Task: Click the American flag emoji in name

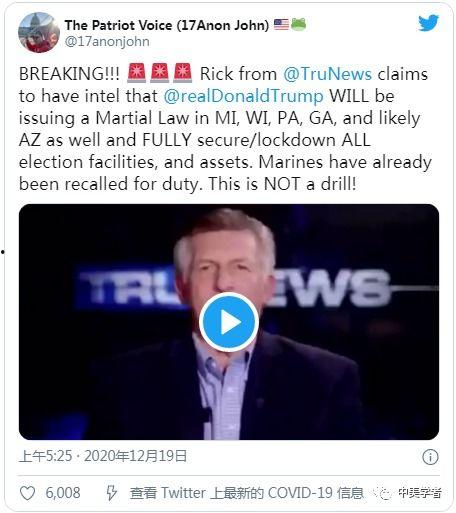Action: coord(281,25)
